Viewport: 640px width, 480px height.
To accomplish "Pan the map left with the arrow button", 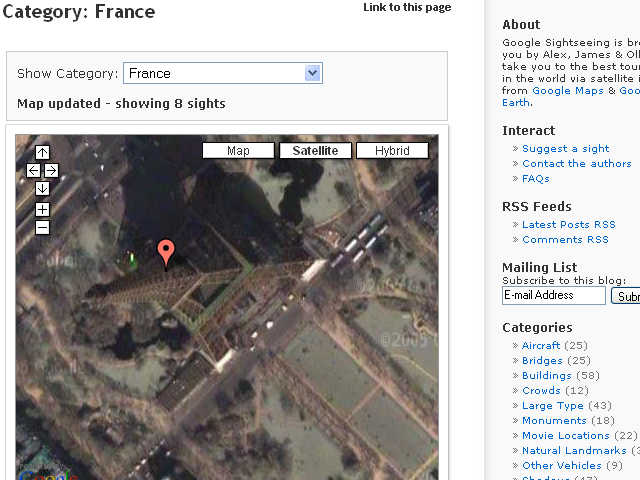I will pos(33,171).
